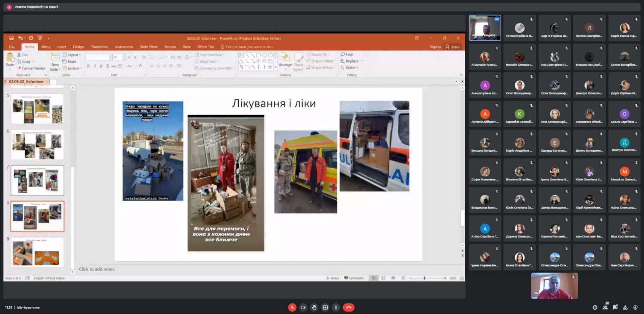Click the Share button in PowerPoint
The width and height of the screenshot is (644, 314).
pyautogui.click(x=452, y=47)
